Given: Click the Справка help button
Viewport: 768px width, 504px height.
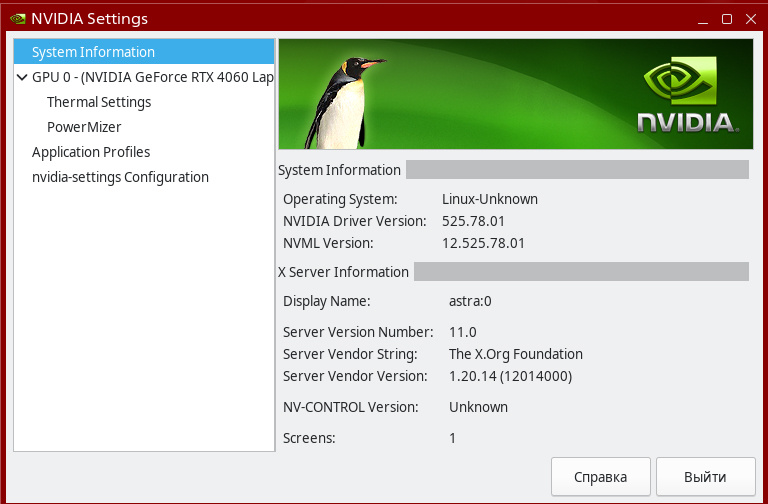Looking at the screenshot, I should (600, 477).
